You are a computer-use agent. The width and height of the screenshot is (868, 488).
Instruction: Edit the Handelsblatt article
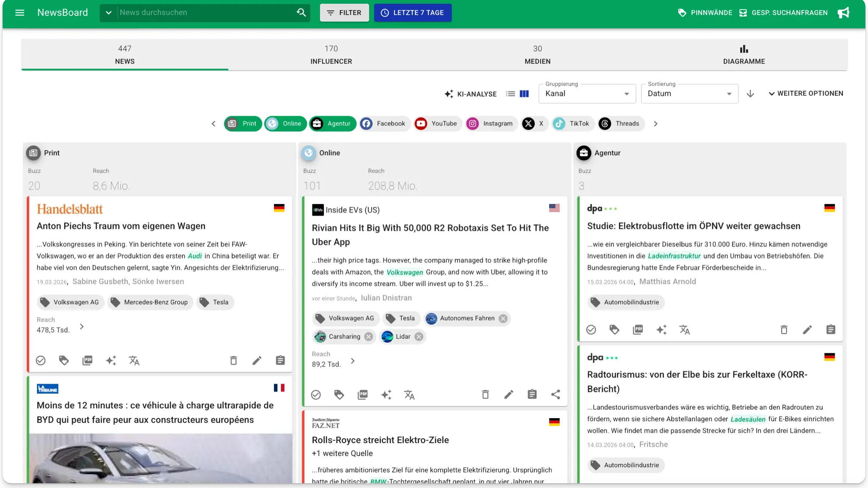click(x=257, y=360)
